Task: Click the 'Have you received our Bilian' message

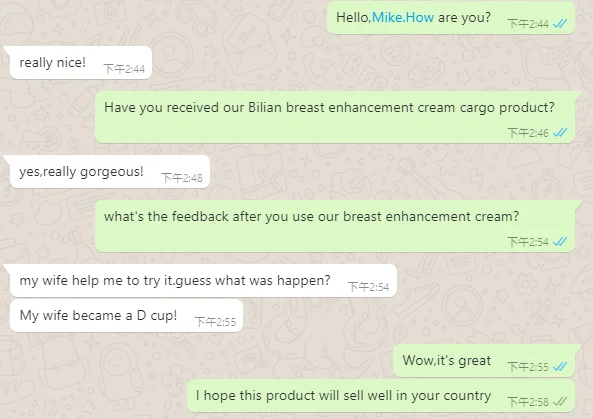Action: coord(335,117)
